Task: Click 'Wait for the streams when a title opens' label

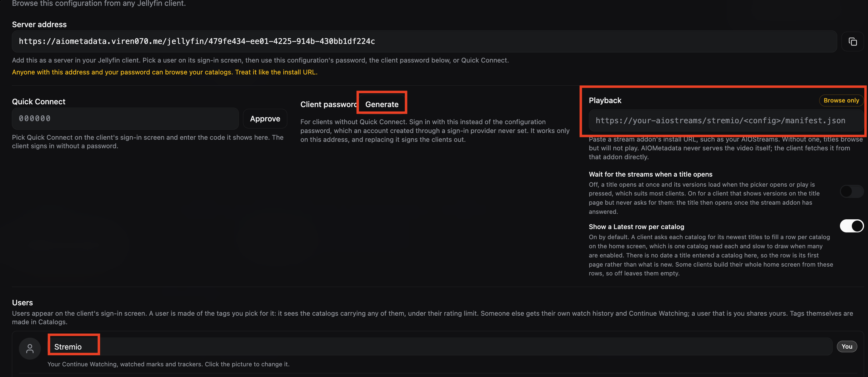Action: point(650,174)
